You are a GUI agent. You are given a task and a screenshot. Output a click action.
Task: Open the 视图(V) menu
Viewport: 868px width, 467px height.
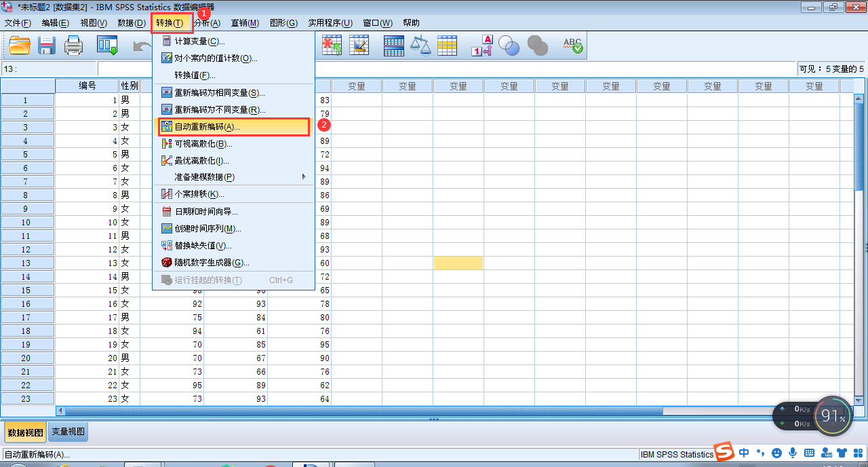(94, 22)
